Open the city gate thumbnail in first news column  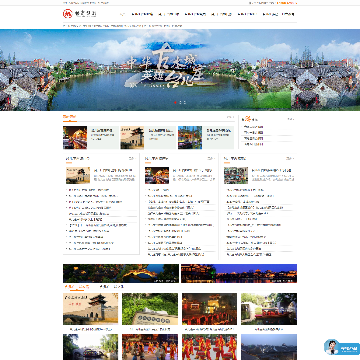click(x=78, y=175)
